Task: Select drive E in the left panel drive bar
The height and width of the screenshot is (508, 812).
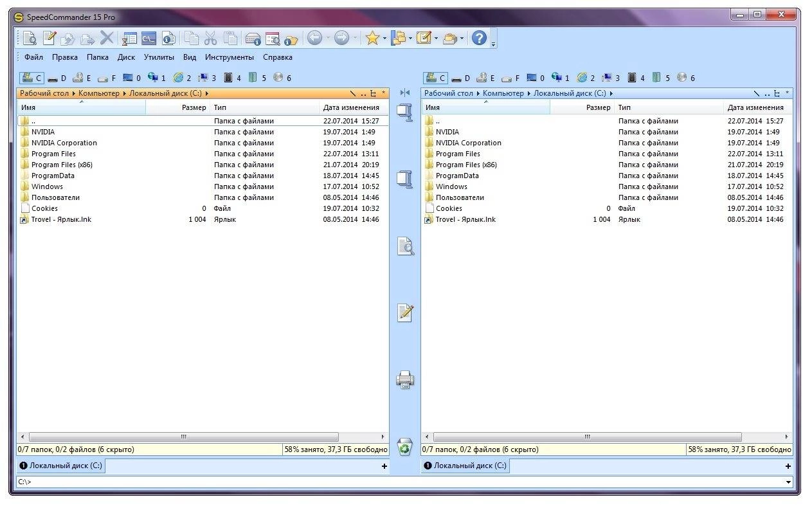Action: click(82, 78)
